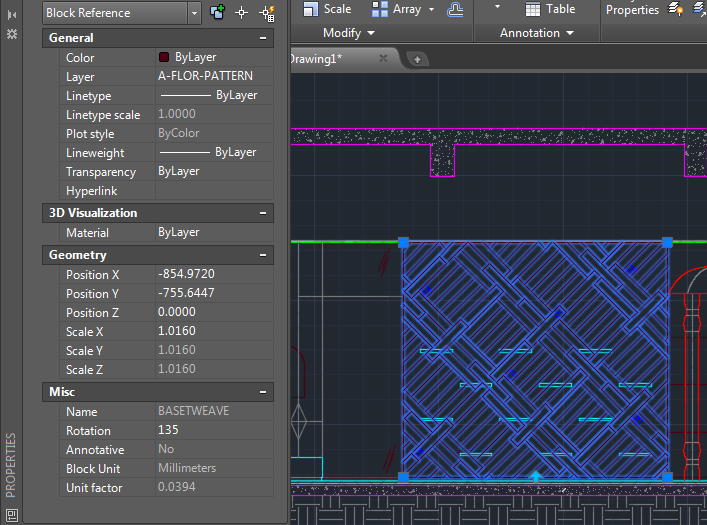Collapse the Misc section

point(263,392)
